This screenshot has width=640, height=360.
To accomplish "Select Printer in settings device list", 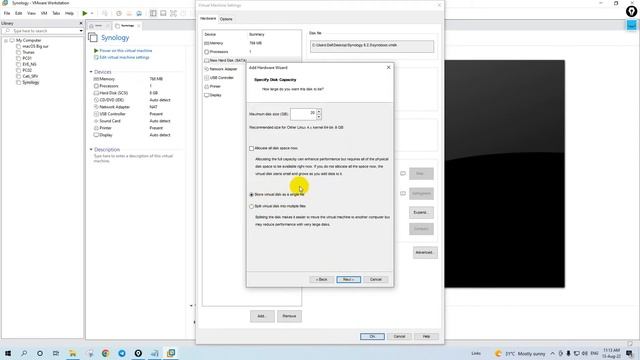I will coord(215,87).
